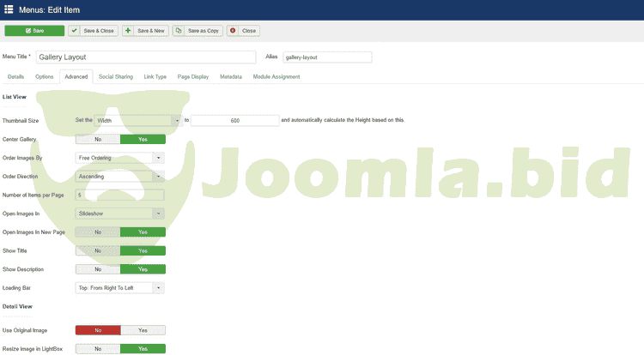
Task: Open the Module Assignment tab
Action: [x=276, y=77]
